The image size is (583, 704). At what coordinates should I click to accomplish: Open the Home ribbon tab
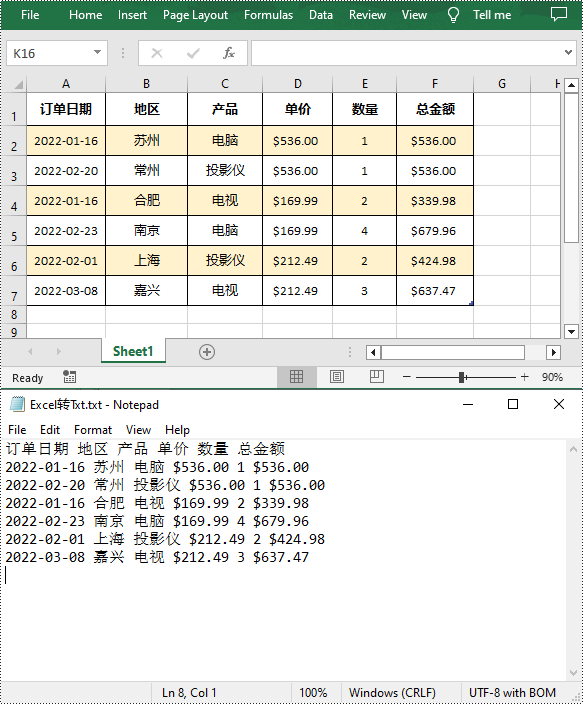coord(85,15)
